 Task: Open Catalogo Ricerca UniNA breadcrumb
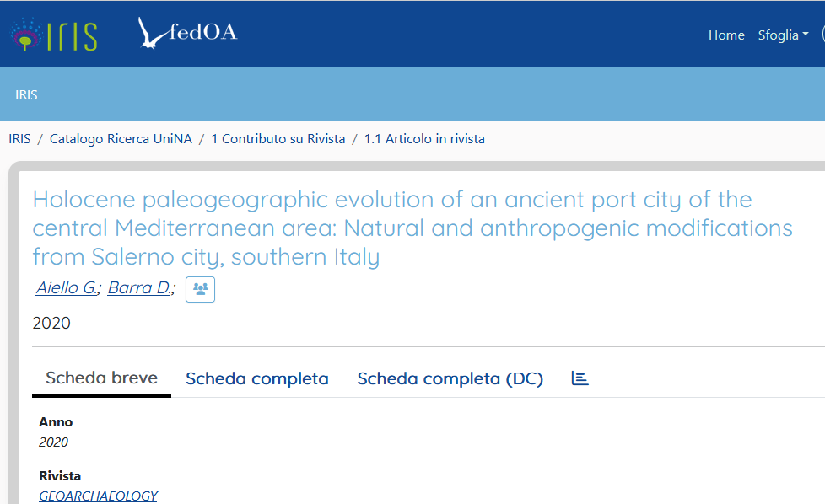coord(121,139)
